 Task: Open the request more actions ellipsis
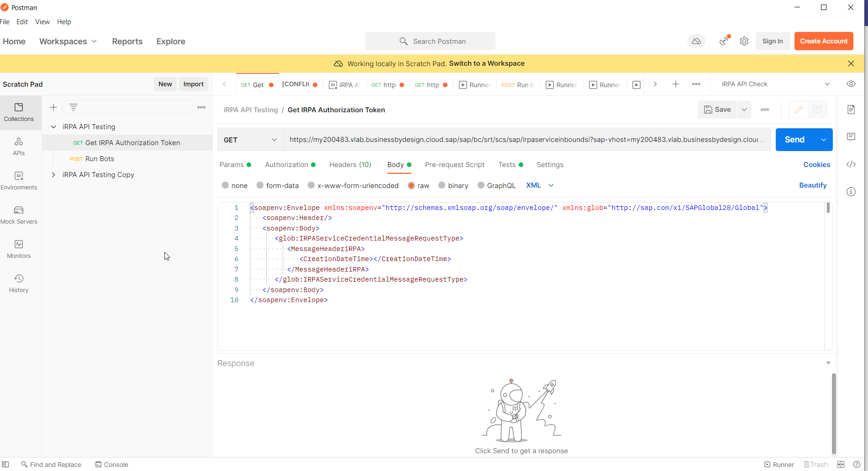tap(765, 110)
